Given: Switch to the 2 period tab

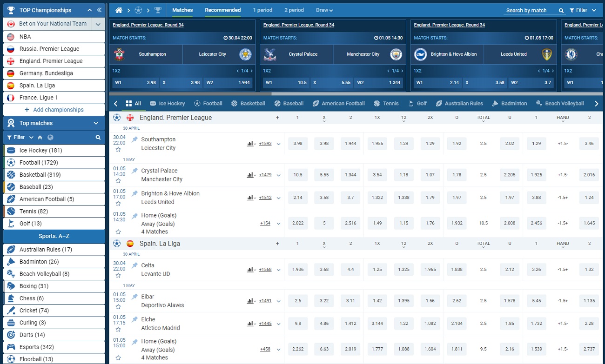Looking at the screenshot, I should pos(294,10).
